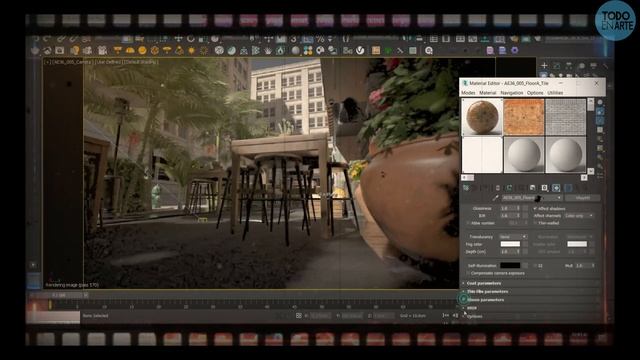
Task: Click Get Material in Material Editor
Action: pyautogui.click(x=466, y=188)
